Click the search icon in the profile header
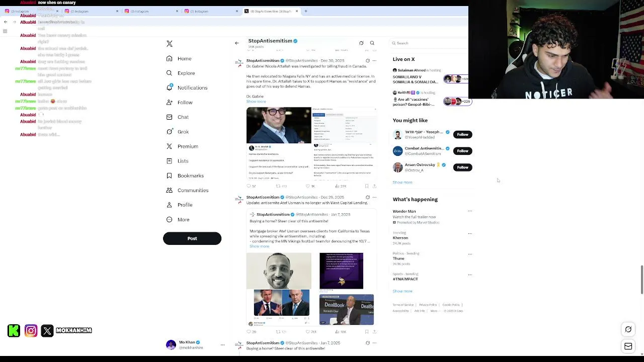This screenshot has height=362, width=644. coord(372,43)
